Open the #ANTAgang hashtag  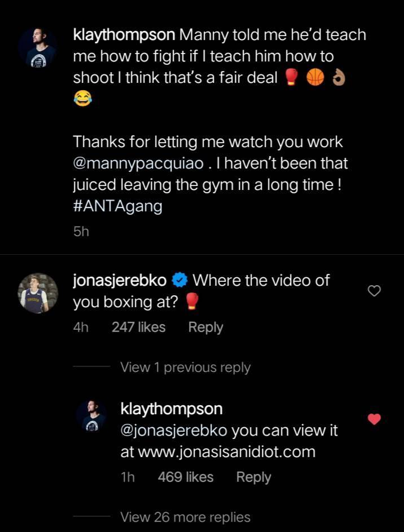pyautogui.click(x=117, y=206)
